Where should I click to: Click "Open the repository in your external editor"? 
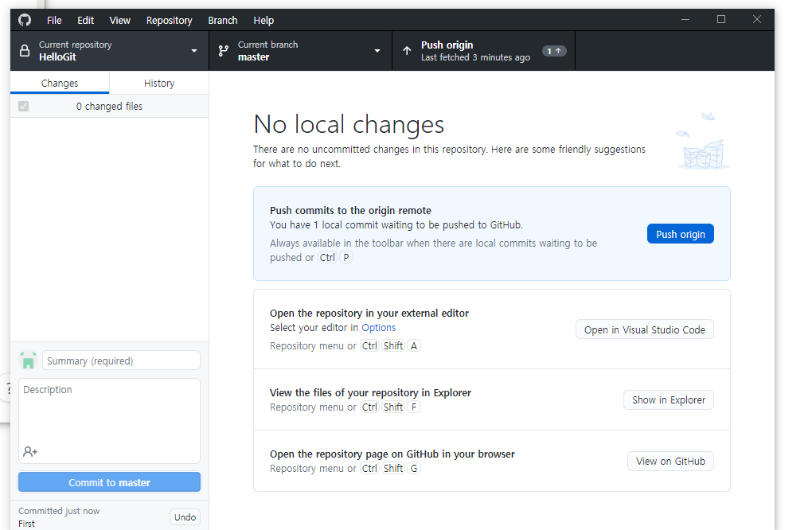click(369, 313)
